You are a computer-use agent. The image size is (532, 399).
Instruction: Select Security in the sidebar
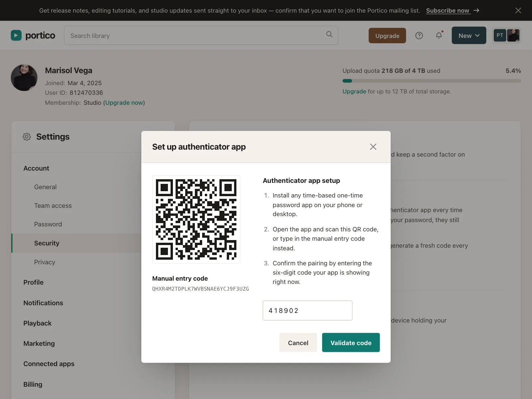pos(76,243)
